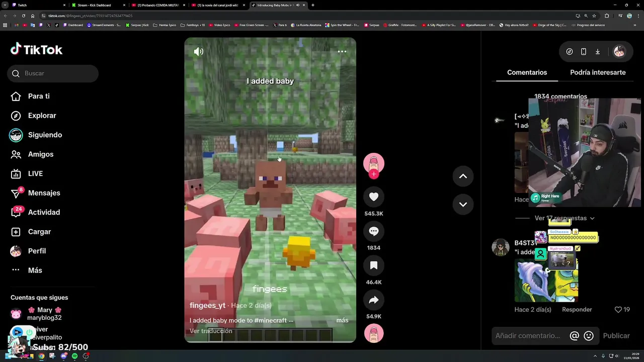Open Perfil page
This screenshot has width=644, height=362.
coord(28,251)
